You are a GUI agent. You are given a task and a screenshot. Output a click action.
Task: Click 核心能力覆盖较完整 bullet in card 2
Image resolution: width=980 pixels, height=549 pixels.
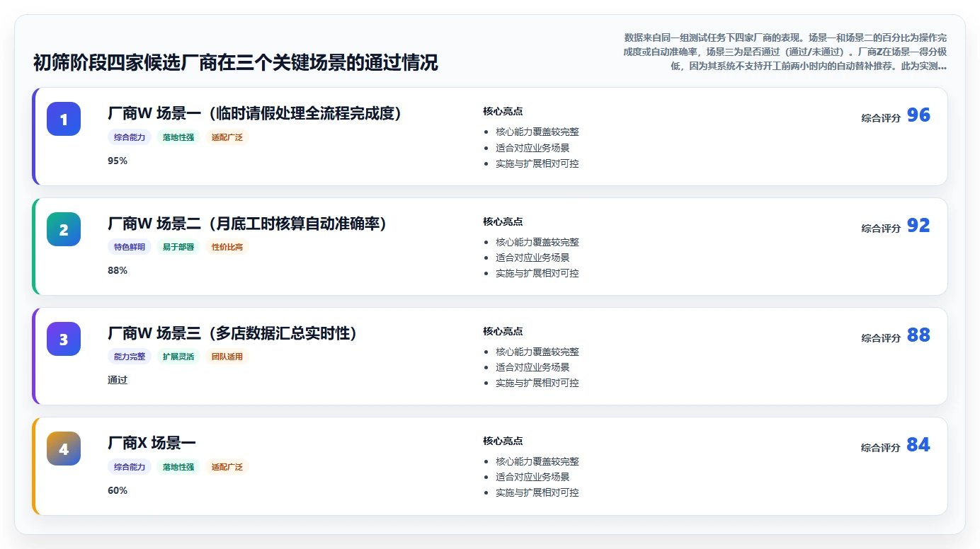click(x=537, y=242)
